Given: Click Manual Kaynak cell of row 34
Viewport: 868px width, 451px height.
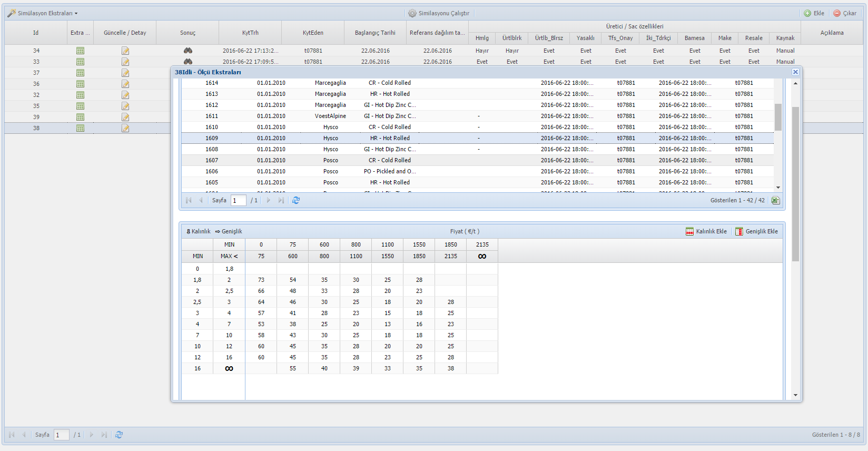Looking at the screenshot, I should (x=785, y=51).
